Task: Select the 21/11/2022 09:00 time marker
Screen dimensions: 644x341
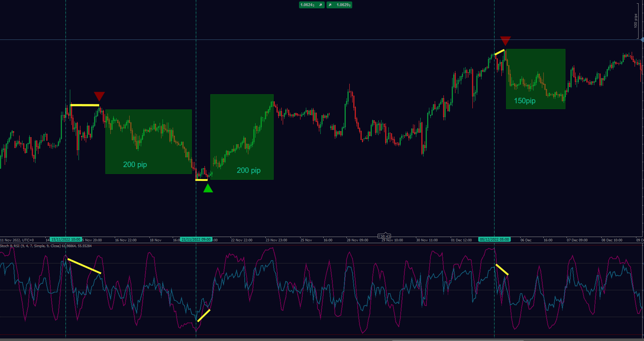Action: click(x=196, y=240)
